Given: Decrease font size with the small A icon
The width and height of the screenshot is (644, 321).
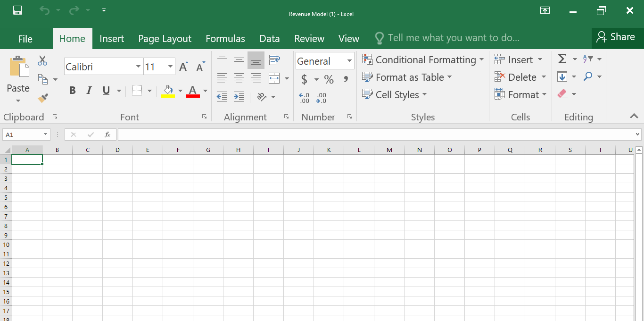Looking at the screenshot, I should coord(201,67).
